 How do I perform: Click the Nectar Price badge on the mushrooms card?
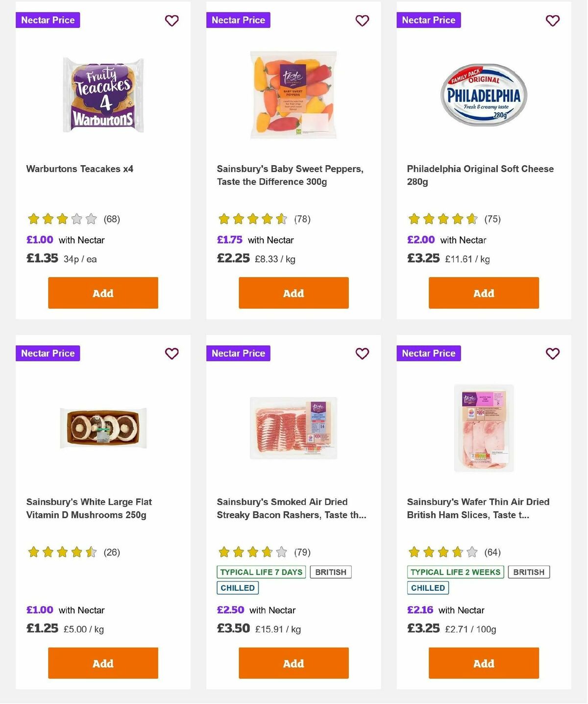coord(48,353)
